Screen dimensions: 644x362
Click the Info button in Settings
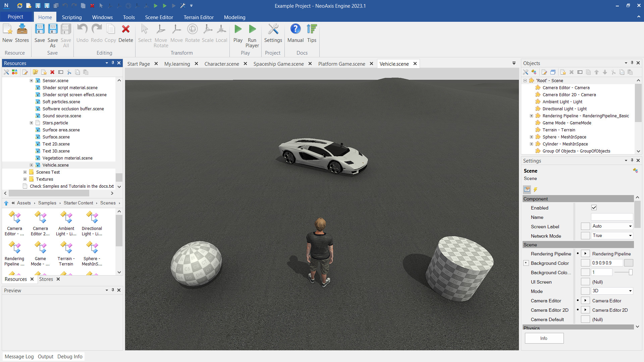(544, 338)
